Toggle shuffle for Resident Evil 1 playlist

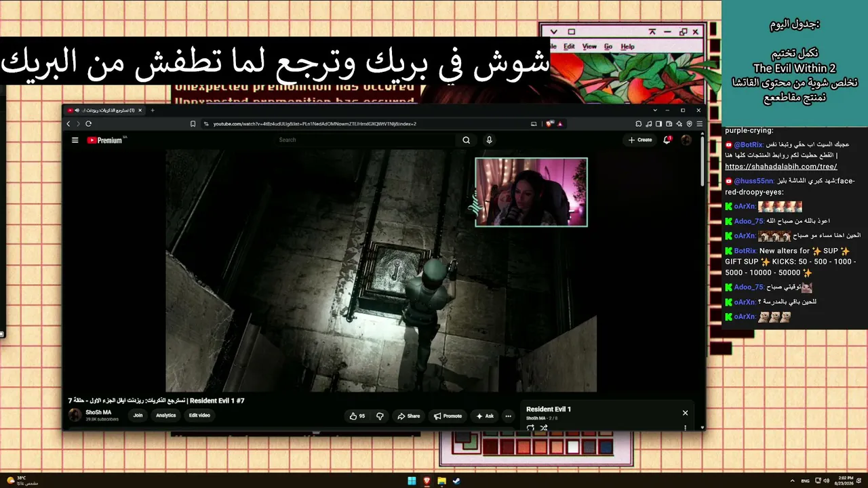pos(543,428)
